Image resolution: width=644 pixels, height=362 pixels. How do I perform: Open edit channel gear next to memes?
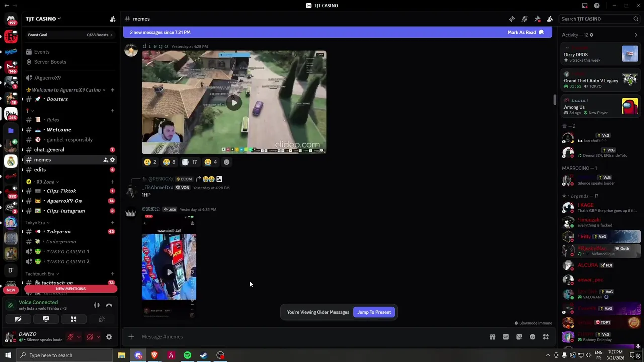tap(112, 160)
